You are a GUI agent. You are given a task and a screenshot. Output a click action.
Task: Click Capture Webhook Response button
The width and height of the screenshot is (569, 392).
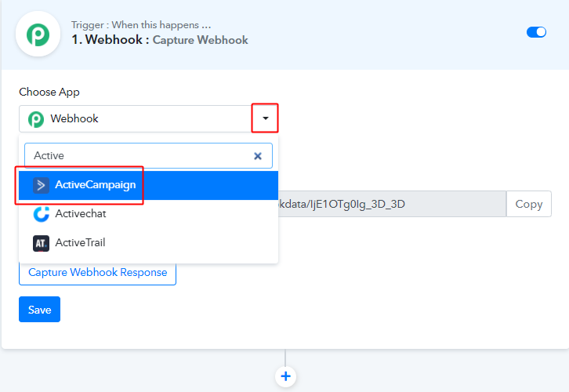pos(98,273)
